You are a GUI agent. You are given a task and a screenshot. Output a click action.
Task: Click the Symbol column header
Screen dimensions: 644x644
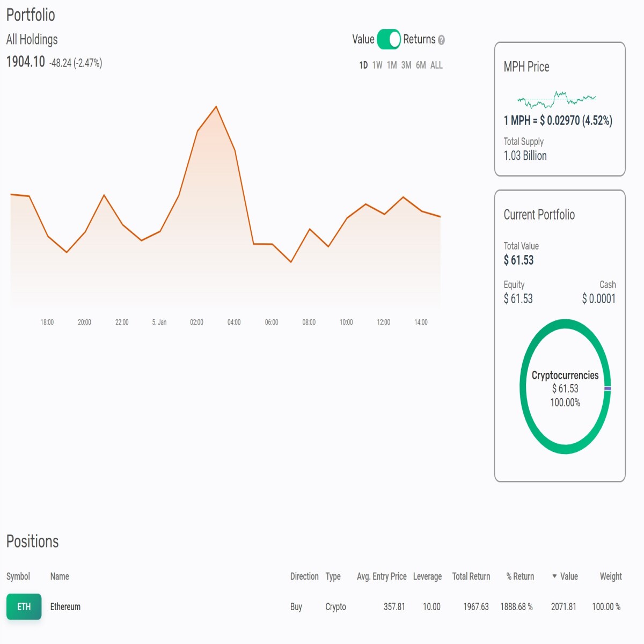click(x=18, y=576)
